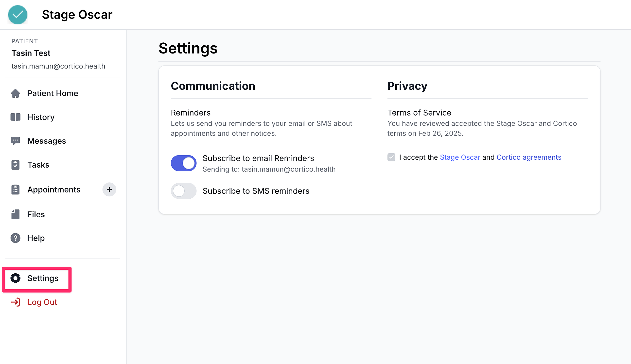Toggle the accept agreements checkbox

click(391, 157)
